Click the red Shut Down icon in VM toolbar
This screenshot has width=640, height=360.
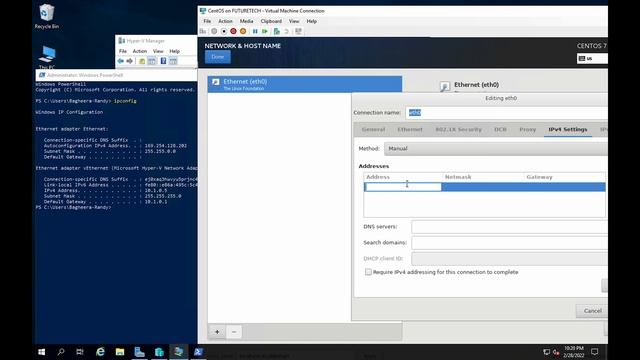pos(233,31)
